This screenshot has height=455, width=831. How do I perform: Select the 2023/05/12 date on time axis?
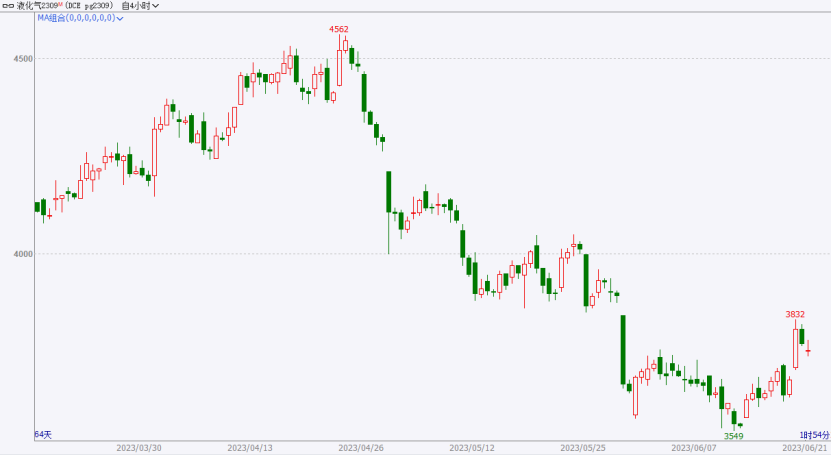(472, 448)
